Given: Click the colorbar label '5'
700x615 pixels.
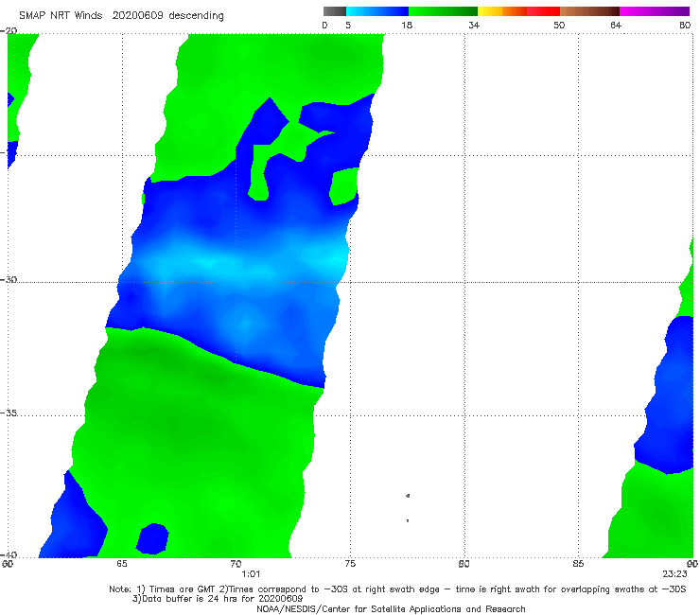Looking at the screenshot, I should 348,25.
